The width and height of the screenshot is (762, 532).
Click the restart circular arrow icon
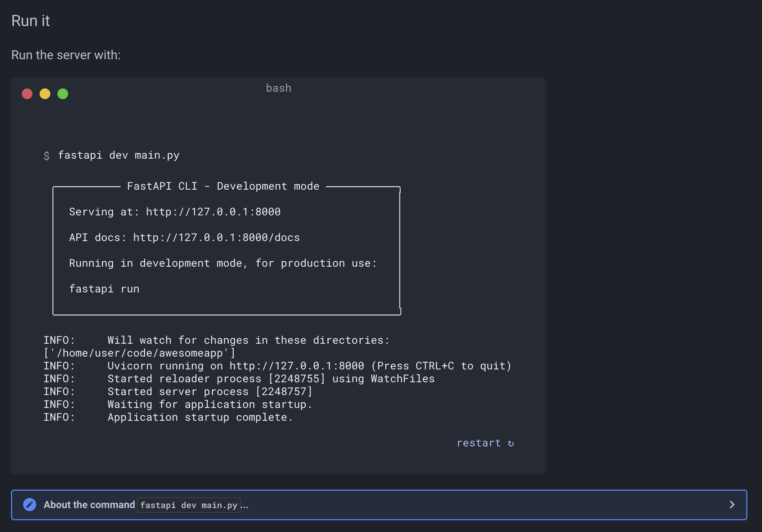point(511,443)
